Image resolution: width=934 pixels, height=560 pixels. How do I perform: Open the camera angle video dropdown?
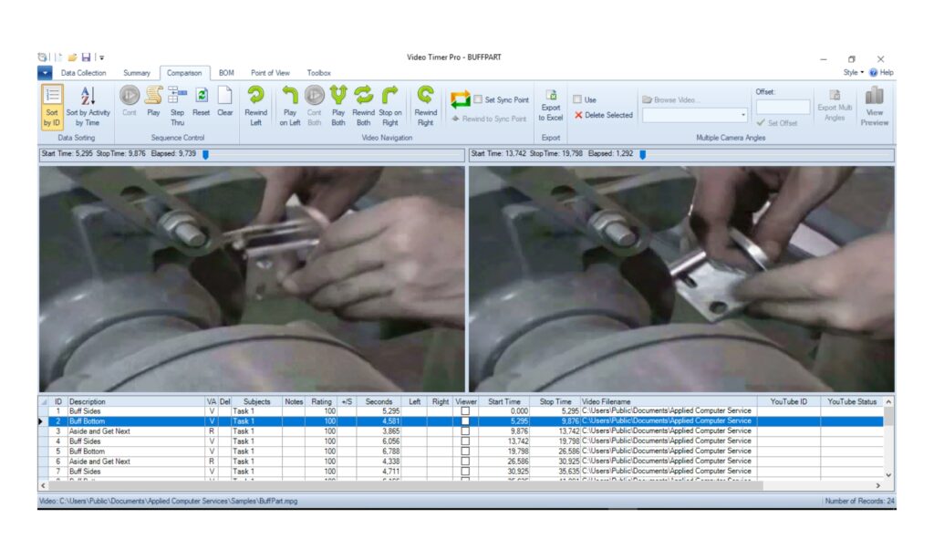(742, 116)
